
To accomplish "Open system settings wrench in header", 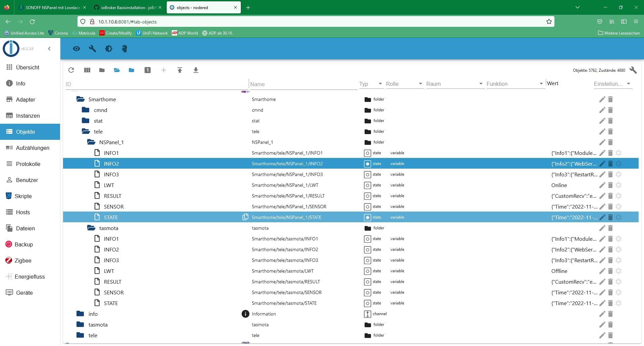I will tap(93, 49).
